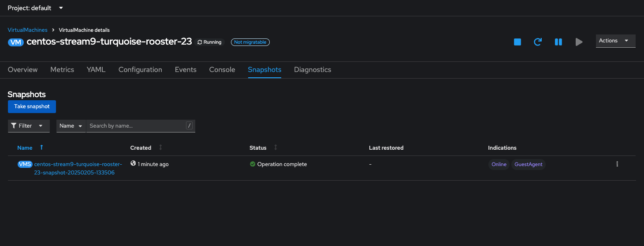
Task: Sort by Name ascending arrow icon
Action: tap(41, 148)
